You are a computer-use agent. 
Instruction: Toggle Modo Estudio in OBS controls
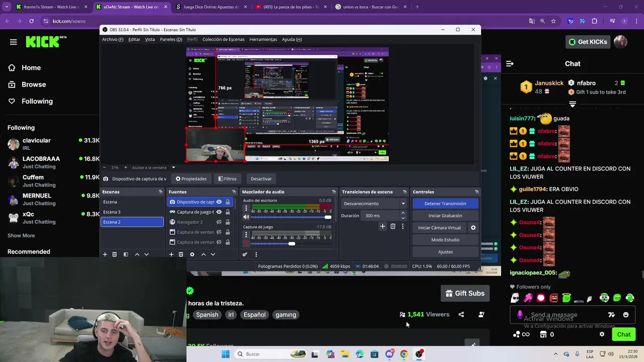[x=445, y=240]
